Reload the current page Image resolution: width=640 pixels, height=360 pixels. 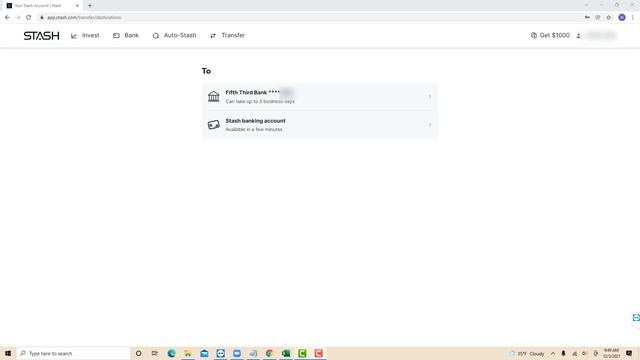29,18
